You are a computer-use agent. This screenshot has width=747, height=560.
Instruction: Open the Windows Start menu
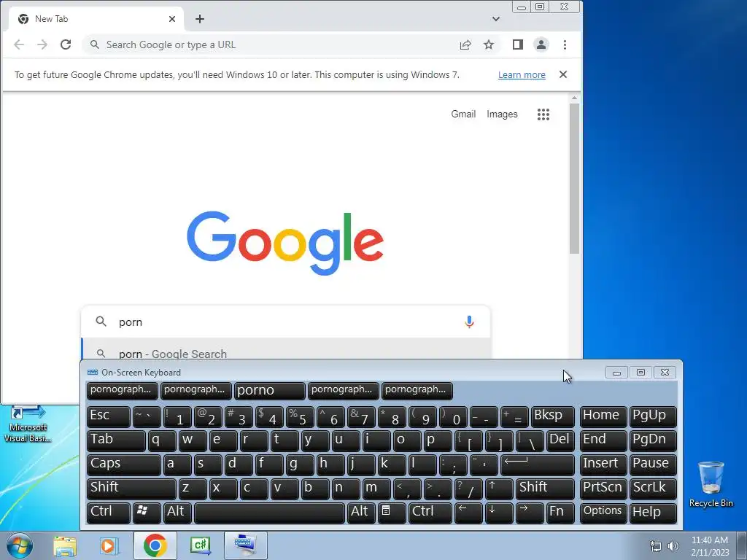click(19, 546)
